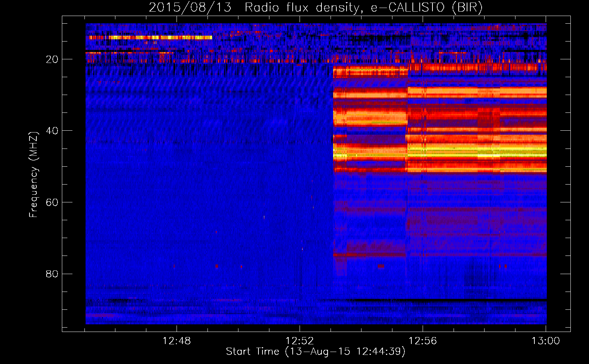This screenshot has height=364, width=589.
Task: Click the '12:56' time tick label
Action: tap(423, 341)
